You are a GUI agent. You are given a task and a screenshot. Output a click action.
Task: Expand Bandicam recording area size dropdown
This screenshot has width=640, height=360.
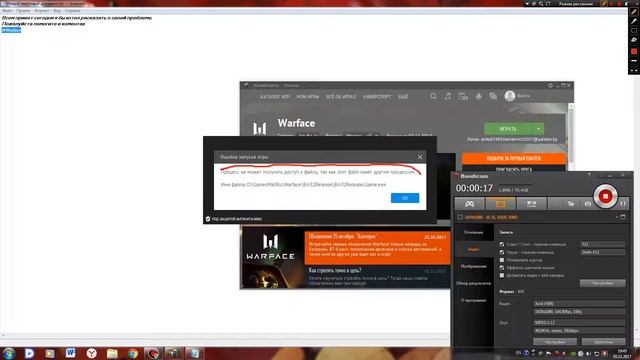click(617, 217)
